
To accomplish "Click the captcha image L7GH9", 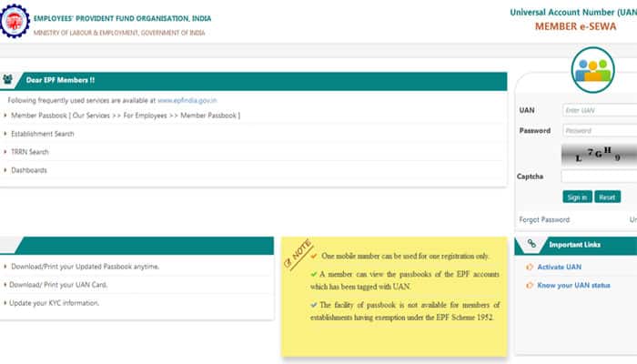I will click(x=599, y=155).
